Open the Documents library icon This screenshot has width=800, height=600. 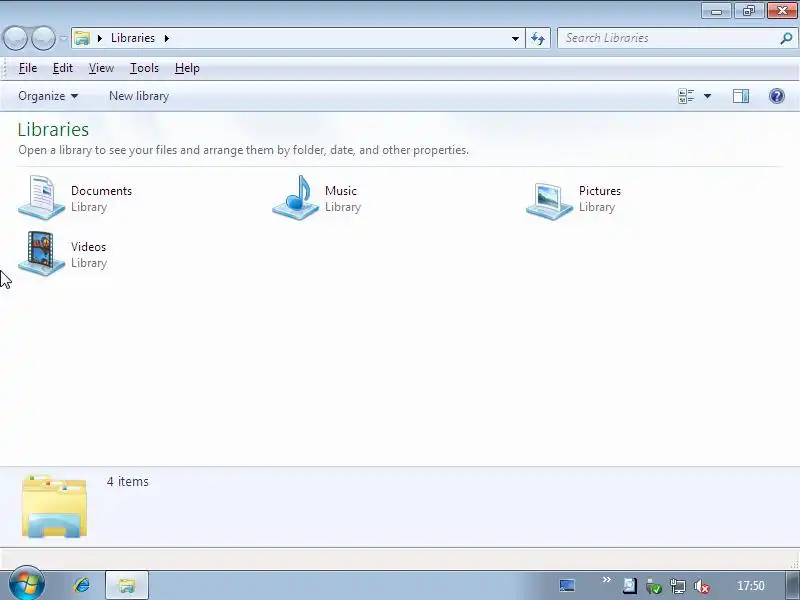click(41, 198)
